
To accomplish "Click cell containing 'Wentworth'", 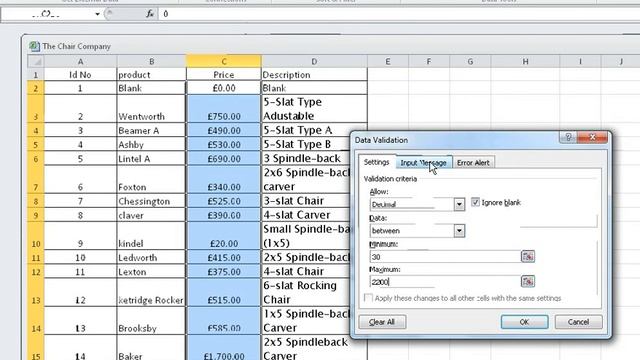I will [151, 109].
